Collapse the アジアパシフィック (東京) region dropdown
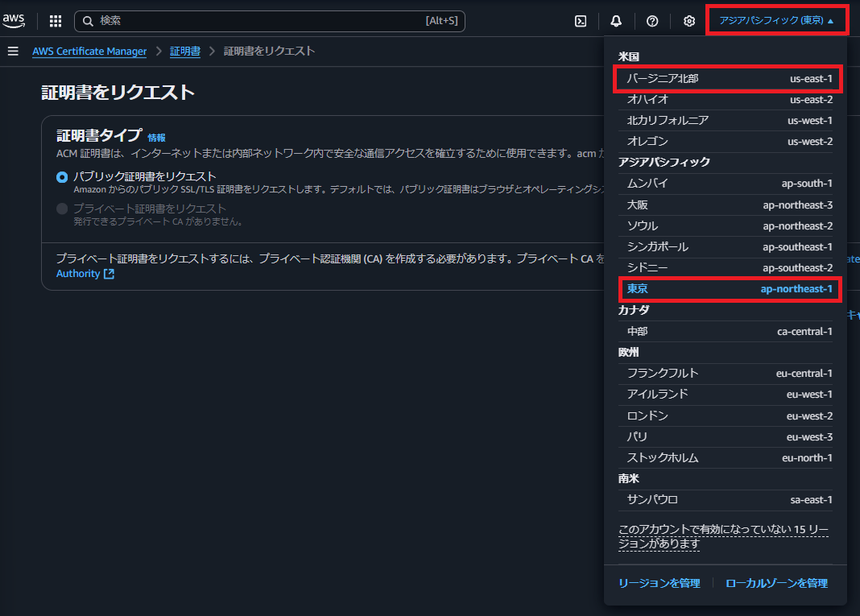 point(776,20)
